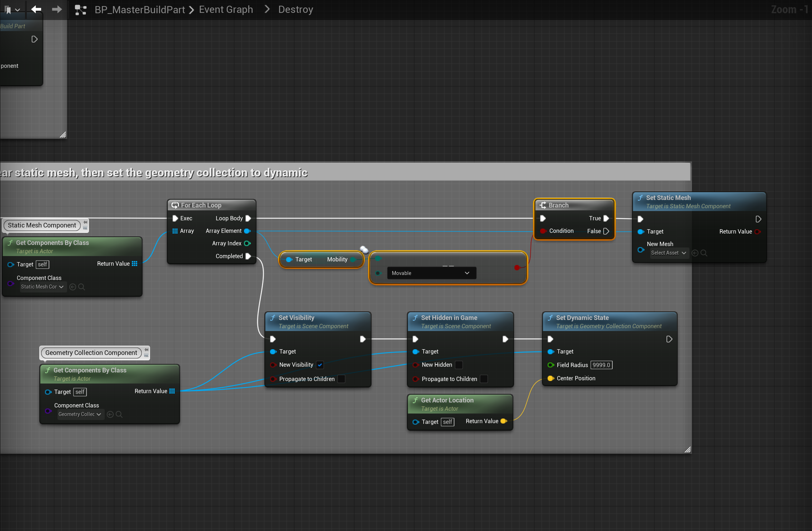
Task: Click BP_MasterBuildPart breadcrumb
Action: click(140, 10)
